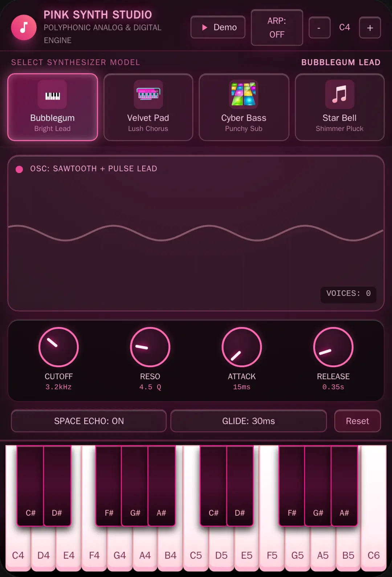Screen dimensions: 392x577
Task: Adjust the ATTACK knob
Action: point(242,347)
